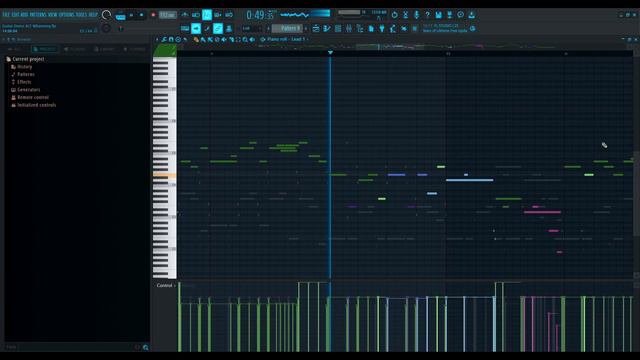This screenshot has height=360, width=640.
Task: Click the tempo display field
Action: [x=168, y=15]
